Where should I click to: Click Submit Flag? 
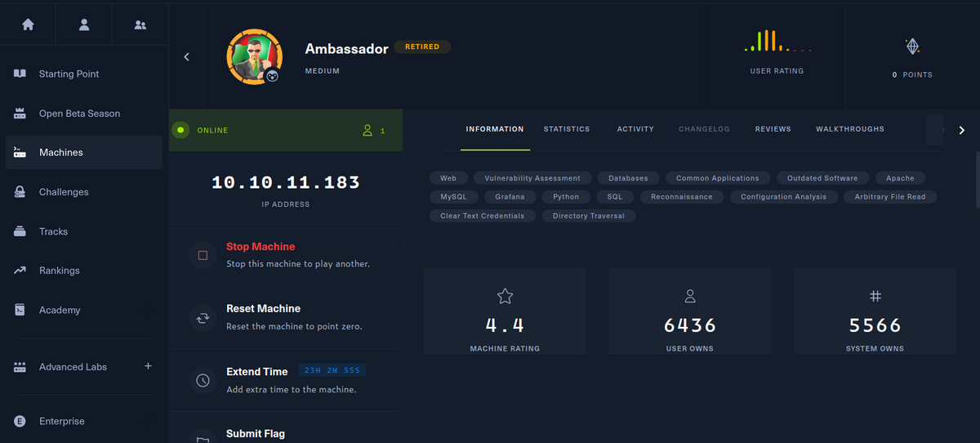256,433
